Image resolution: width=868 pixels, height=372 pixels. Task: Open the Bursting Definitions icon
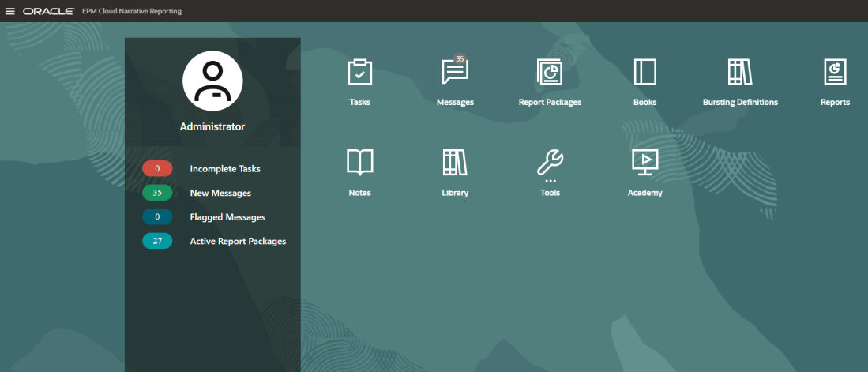(x=740, y=73)
